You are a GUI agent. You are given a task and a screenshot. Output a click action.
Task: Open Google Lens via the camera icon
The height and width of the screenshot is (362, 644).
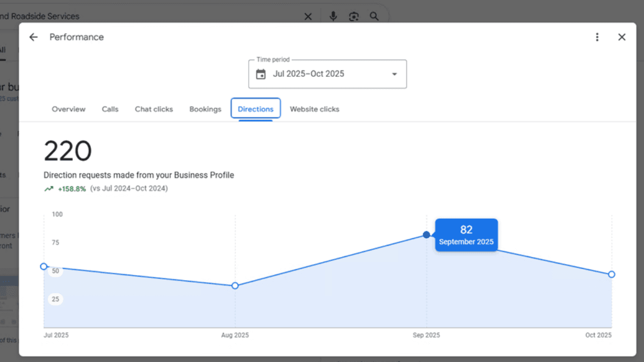coord(354,16)
